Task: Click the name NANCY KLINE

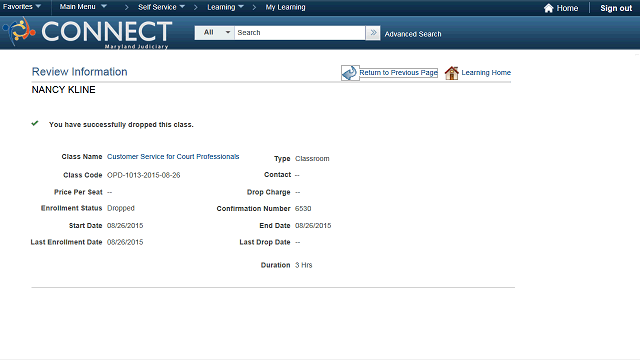Action: [x=63, y=90]
